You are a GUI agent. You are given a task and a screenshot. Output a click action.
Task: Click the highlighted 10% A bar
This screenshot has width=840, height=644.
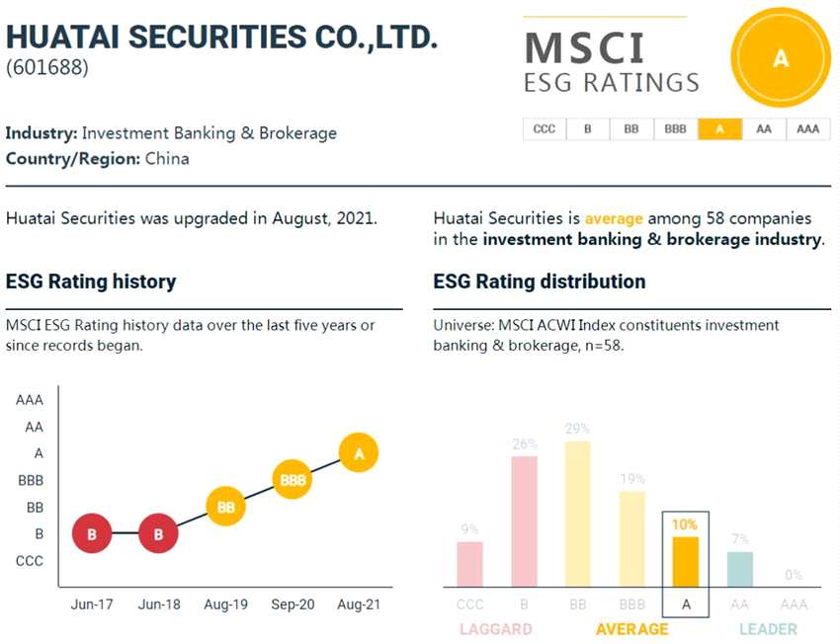(x=685, y=561)
